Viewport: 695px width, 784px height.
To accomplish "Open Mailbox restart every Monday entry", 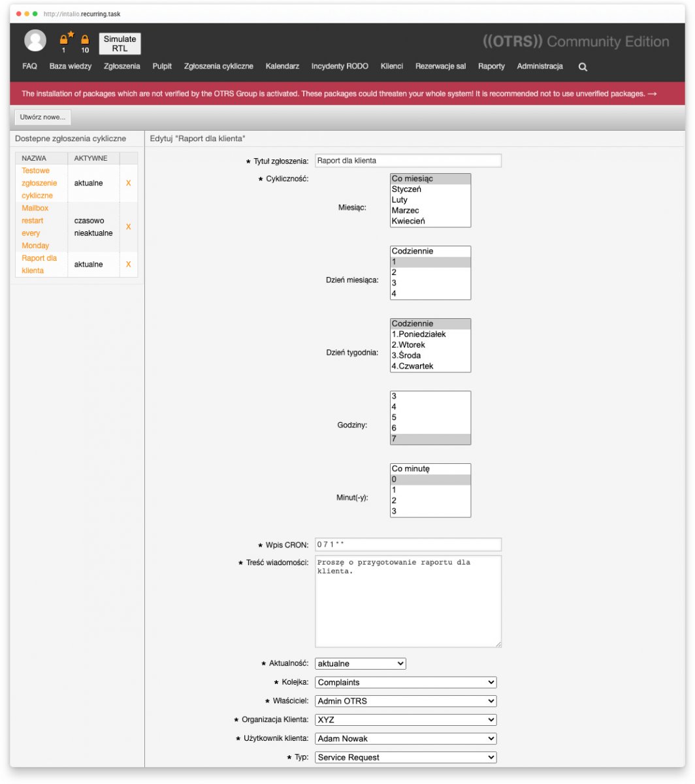I will (35, 227).
